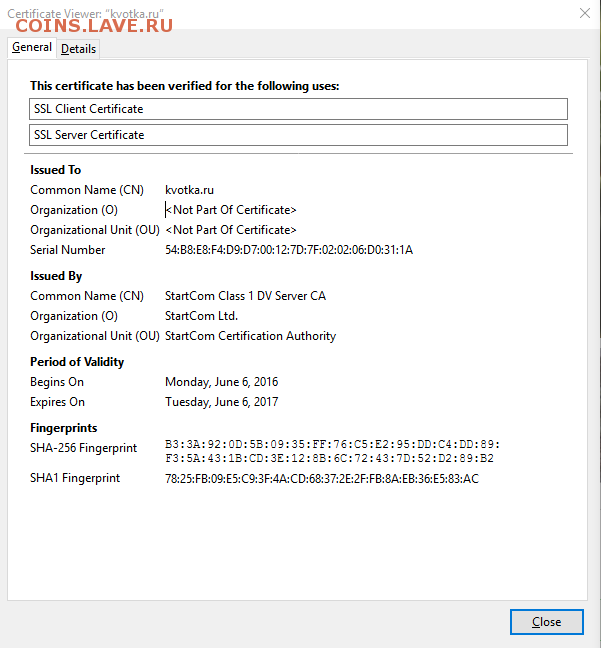This screenshot has width=601, height=648.
Task: Click serial number 54:B8:E8:F4:D9:D7 value
Action: [x=289, y=250]
